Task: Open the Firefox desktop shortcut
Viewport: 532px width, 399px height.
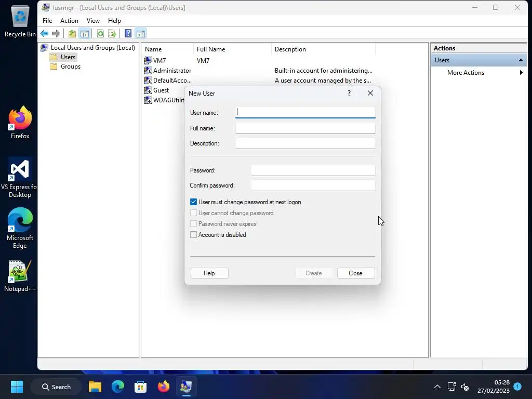Action: click(20, 123)
